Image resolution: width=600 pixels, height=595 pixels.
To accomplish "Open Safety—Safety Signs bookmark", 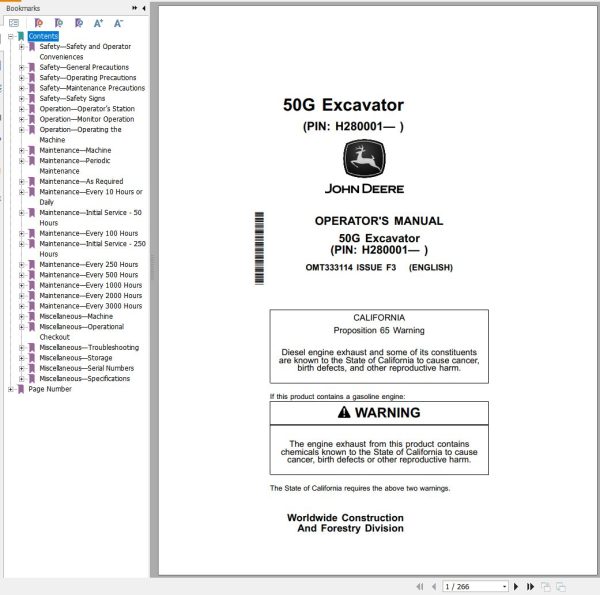I will [72, 98].
